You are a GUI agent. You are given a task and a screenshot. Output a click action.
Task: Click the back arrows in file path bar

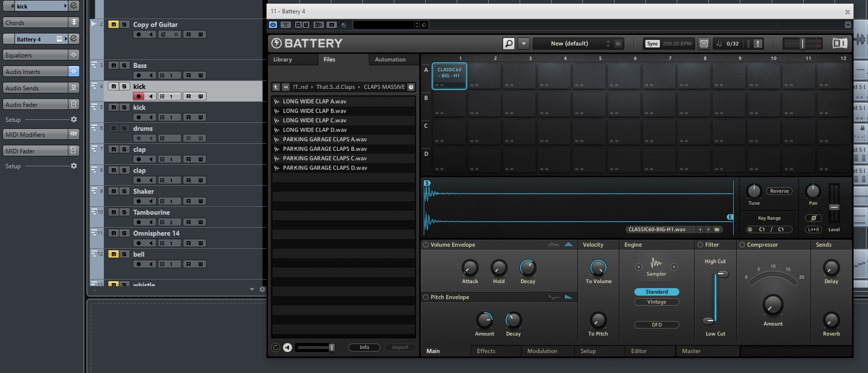coord(286,87)
